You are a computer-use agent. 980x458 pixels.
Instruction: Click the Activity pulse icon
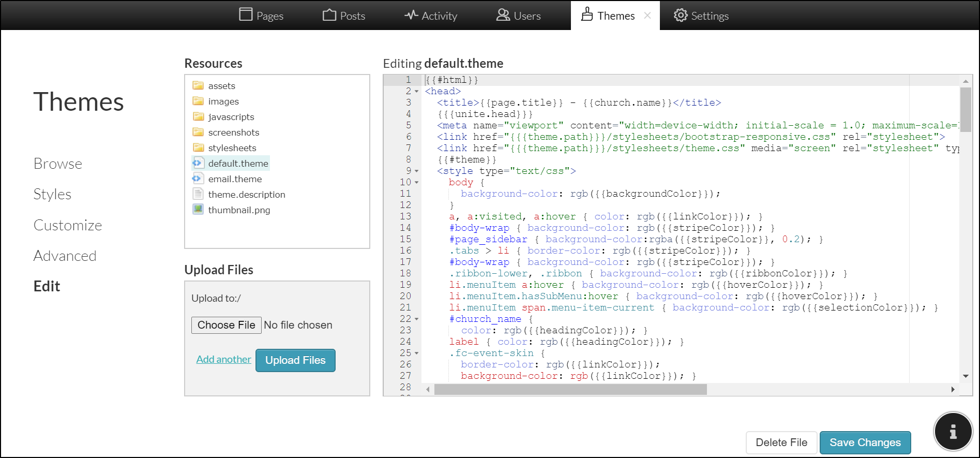coord(411,15)
